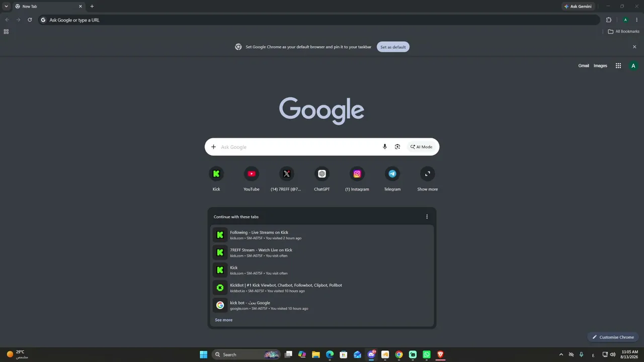Open 7REFF Stream - Watch Live on Kick

(x=322, y=252)
